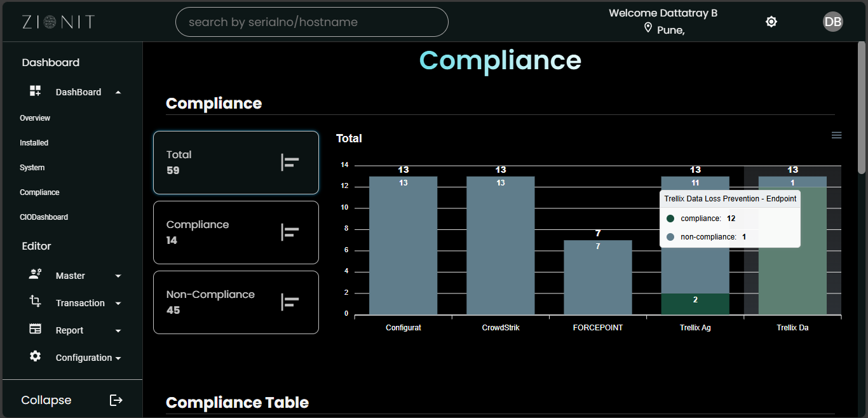868x418 pixels.
Task: Click the Transaction icon in sidebar
Action: coord(35,302)
